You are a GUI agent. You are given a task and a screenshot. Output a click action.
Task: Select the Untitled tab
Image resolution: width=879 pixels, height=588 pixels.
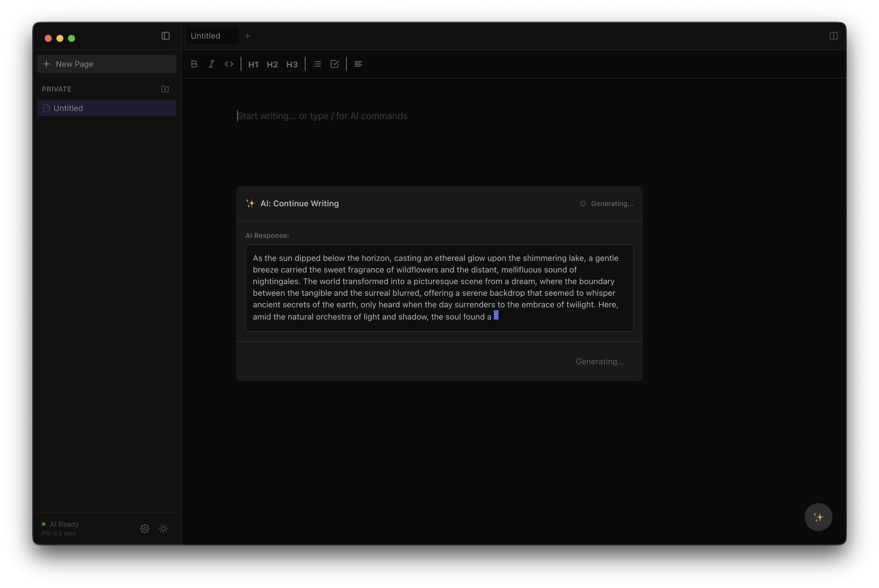[x=212, y=36]
